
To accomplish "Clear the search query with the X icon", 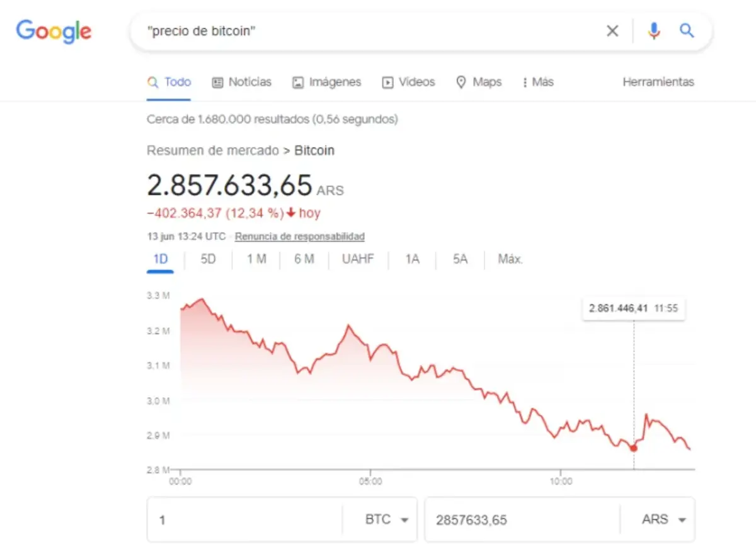I will point(612,30).
